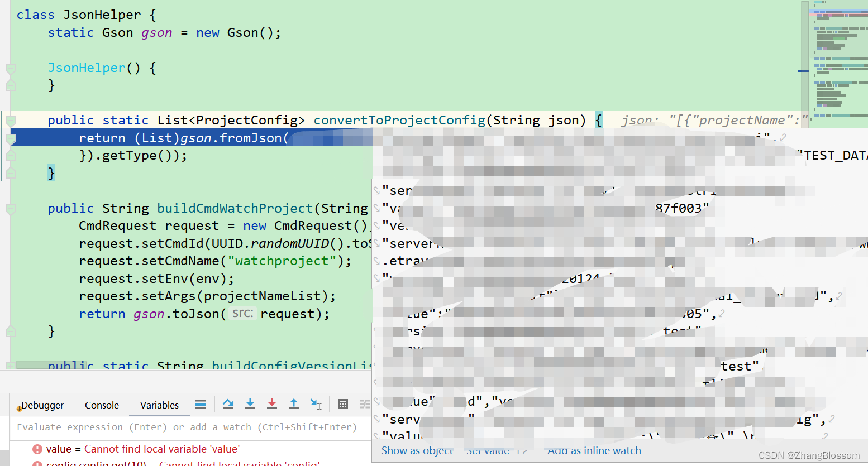Click the Show Execution Point bars icon
Screen dimensions: 868x466
(201, 404)
